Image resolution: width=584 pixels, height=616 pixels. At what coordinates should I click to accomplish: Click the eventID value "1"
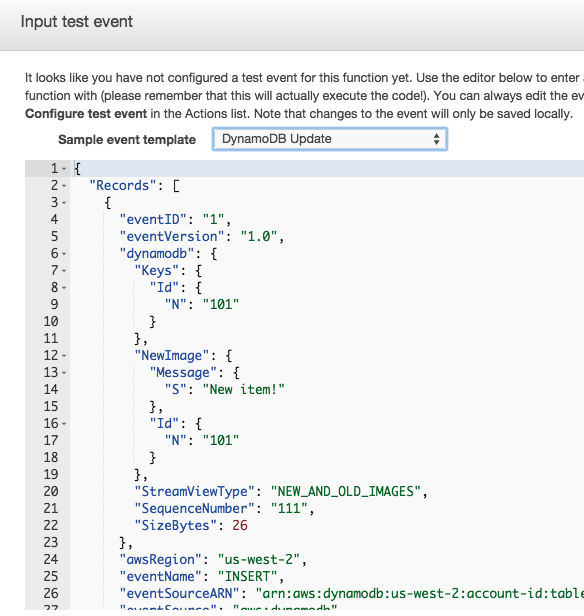click(x=213, y=219)
